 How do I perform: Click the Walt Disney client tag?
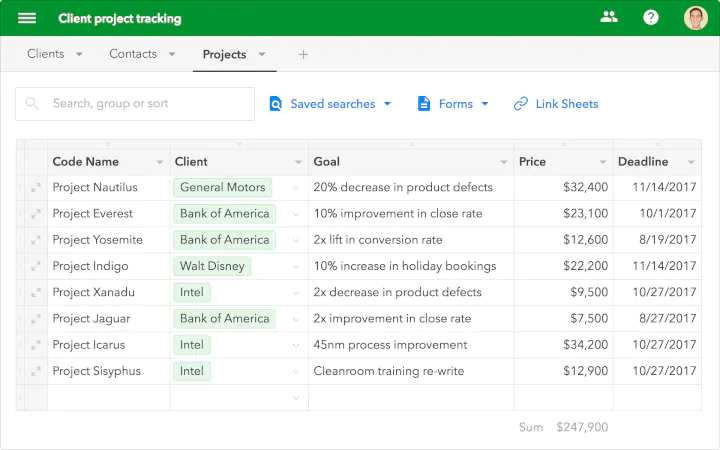coord(212,266)
